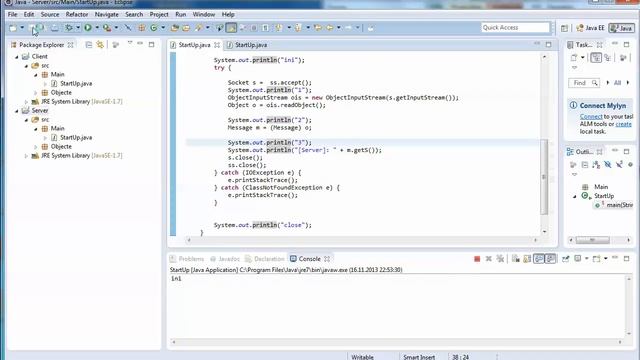
Task: Toggle Link with Editor in Package Explorer
Action: pyautogui.click(x=100, y=45)
